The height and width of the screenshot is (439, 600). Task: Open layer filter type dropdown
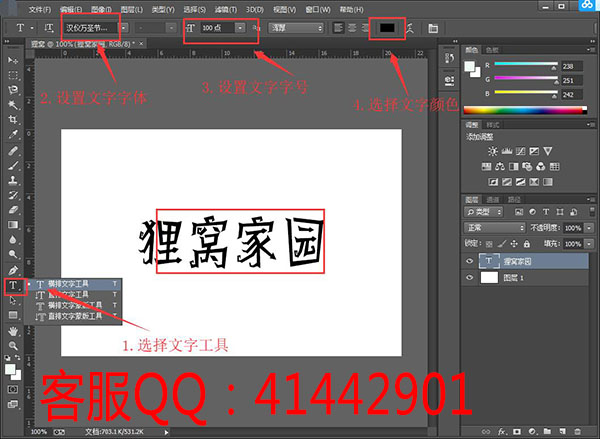click(x=484, y=212)
